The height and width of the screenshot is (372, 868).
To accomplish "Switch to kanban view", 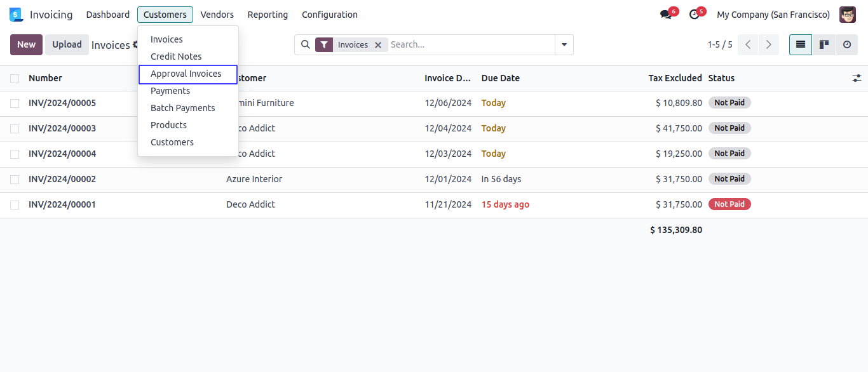I will point(824,44).
